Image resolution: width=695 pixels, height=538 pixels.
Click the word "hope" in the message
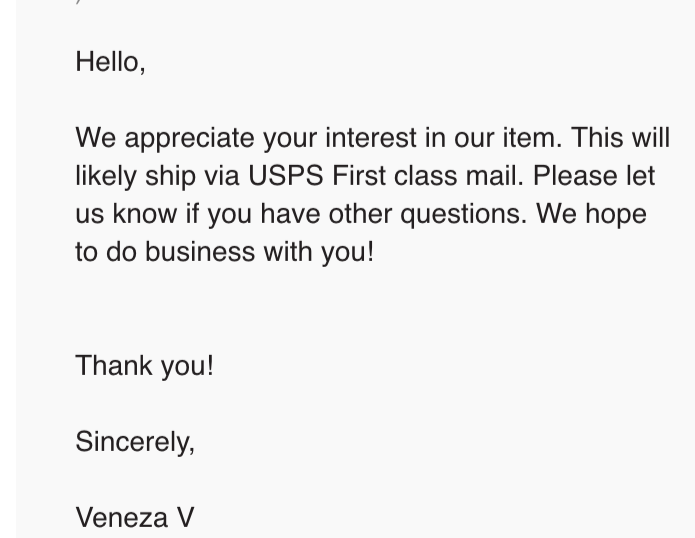(616, 214)
